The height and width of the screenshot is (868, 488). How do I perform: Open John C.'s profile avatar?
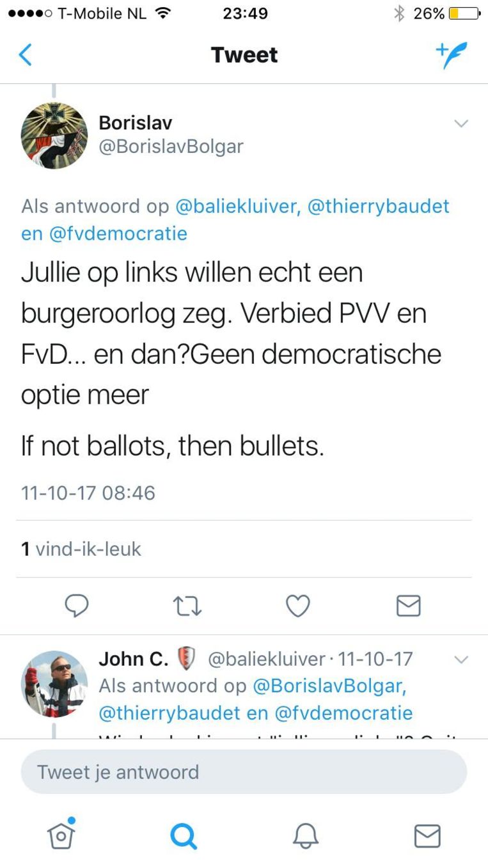coord(54,684)
